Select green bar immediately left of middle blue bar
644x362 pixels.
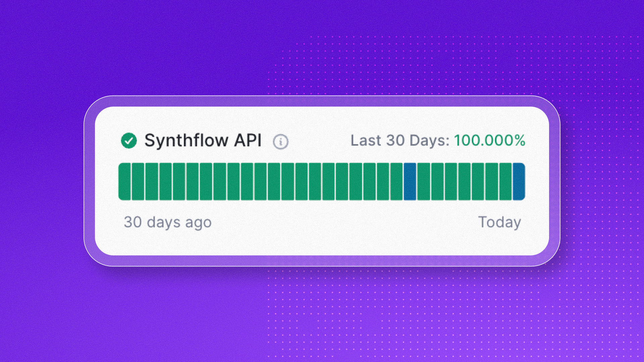pos(396,181)
